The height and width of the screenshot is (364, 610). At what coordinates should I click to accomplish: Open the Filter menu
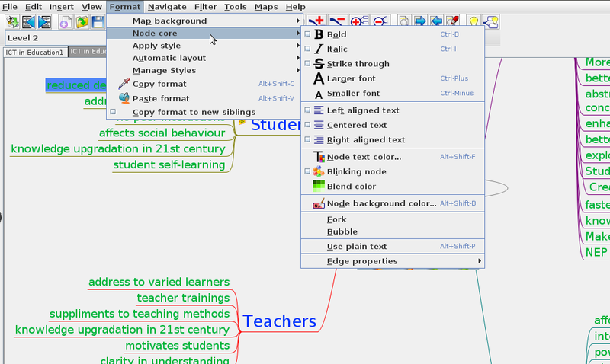(x=205, y=7)
